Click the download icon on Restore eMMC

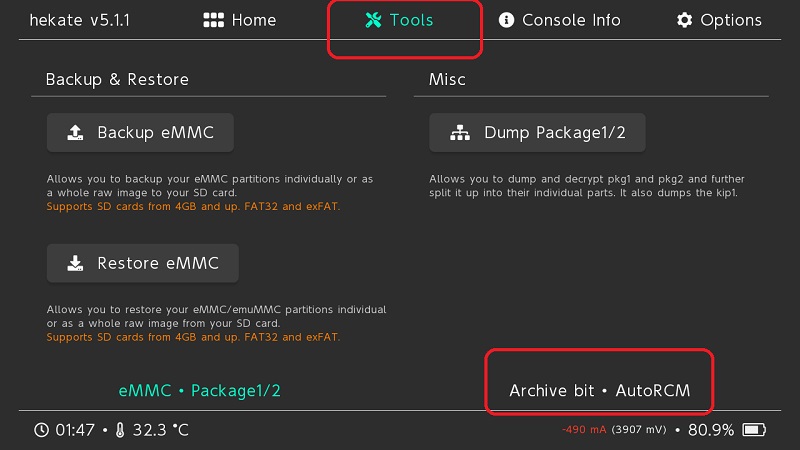click(x=75, y=264)
